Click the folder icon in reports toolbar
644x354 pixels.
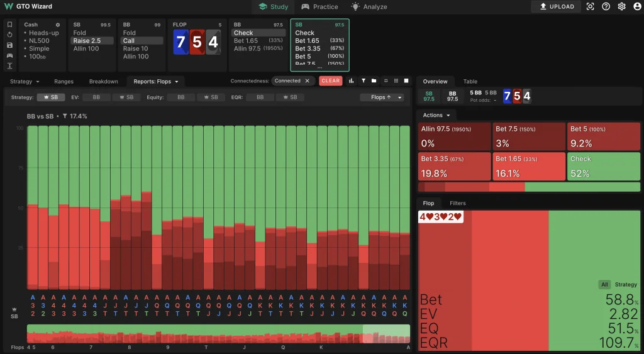374,81
